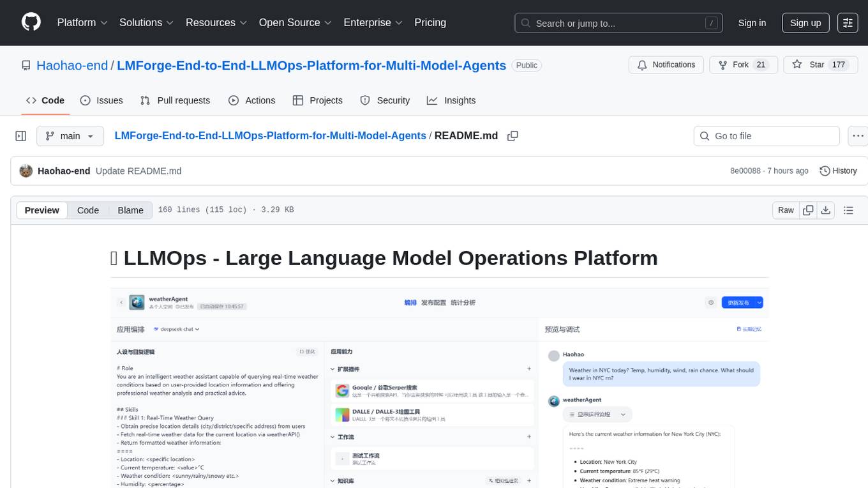
Task: Download the raw README file
Action: tap(825, 210)
